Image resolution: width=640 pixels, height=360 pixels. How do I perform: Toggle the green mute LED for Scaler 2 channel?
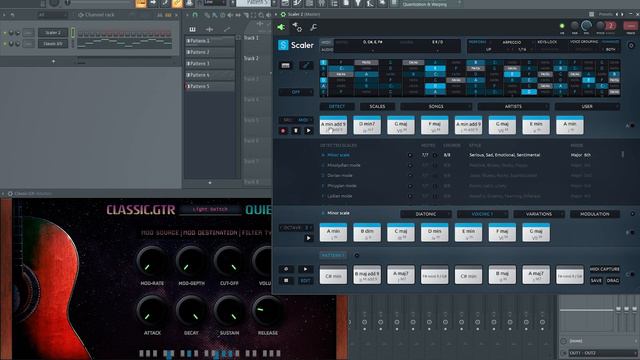coord(5,33)
